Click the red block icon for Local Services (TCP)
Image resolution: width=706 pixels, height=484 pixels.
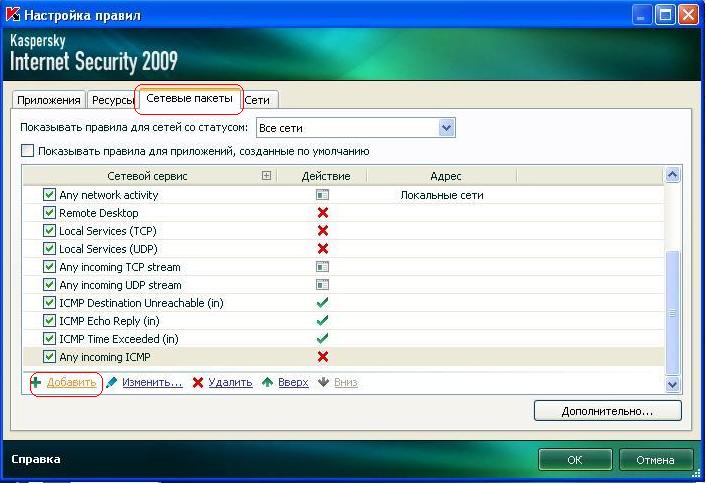(323, 231)
